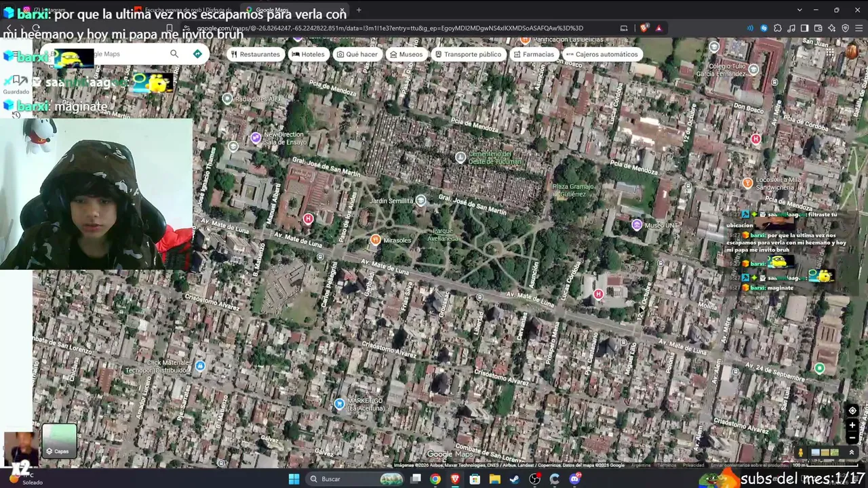
Task: Open the browser tab search dropdown
Action: 800,10
